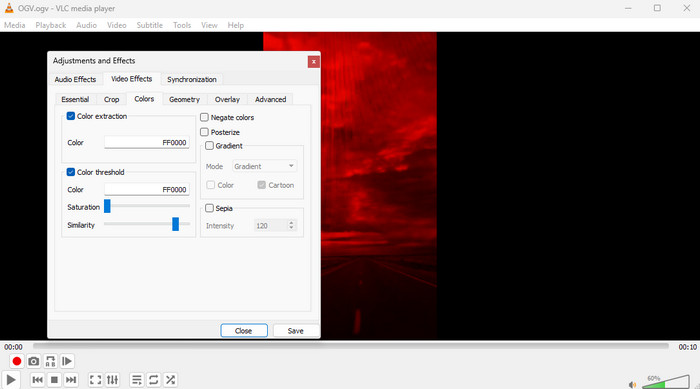Viewport: 700px width, 389px height.
Task: Switch to the Synchronization tab
Action: click(192, 79)
